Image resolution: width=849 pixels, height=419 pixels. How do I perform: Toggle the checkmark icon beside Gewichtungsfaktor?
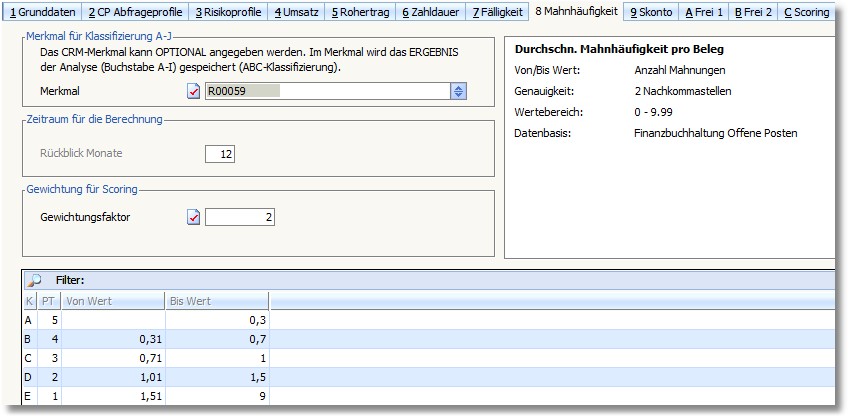[x=194, y=217]
